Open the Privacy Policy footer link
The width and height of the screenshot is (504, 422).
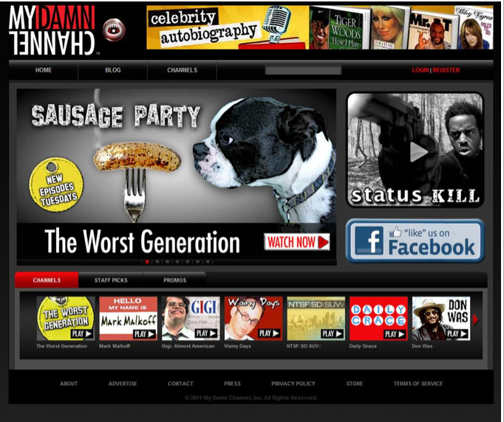[293, 384]
